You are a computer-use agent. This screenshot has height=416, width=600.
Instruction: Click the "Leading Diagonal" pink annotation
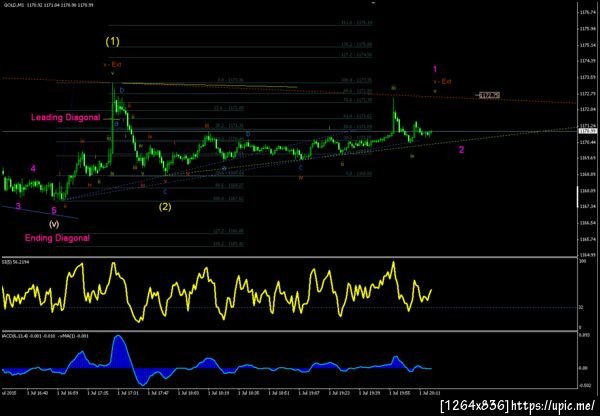click(x=65, y=117)
